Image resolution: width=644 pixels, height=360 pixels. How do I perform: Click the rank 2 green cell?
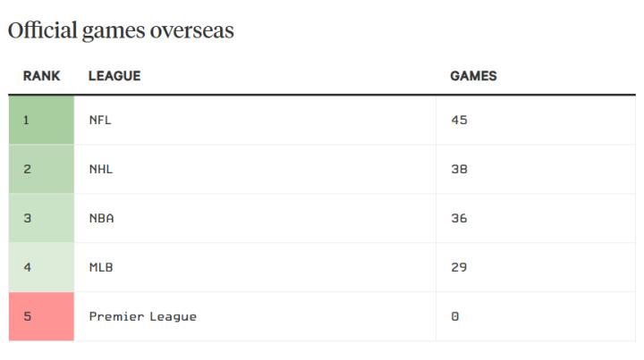[41, 170]
